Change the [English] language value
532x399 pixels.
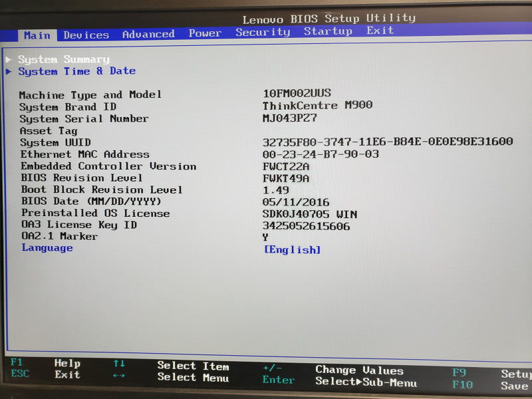pos(292,250)
